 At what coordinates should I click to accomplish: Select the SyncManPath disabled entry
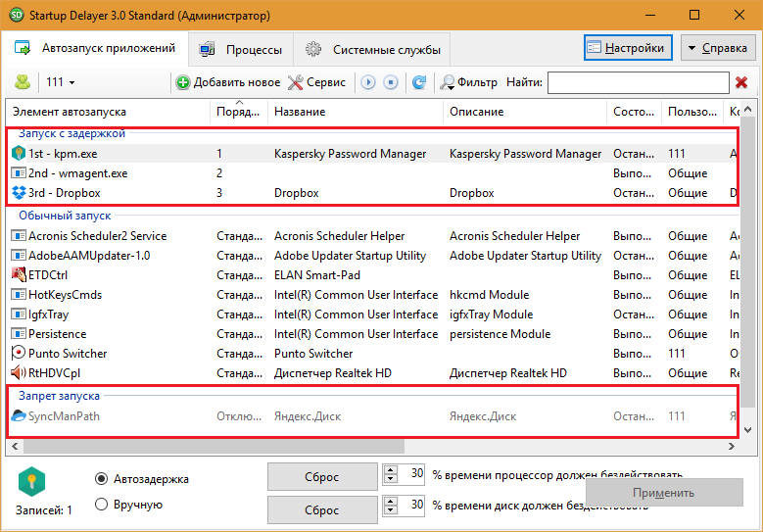(x=64, y=416)
